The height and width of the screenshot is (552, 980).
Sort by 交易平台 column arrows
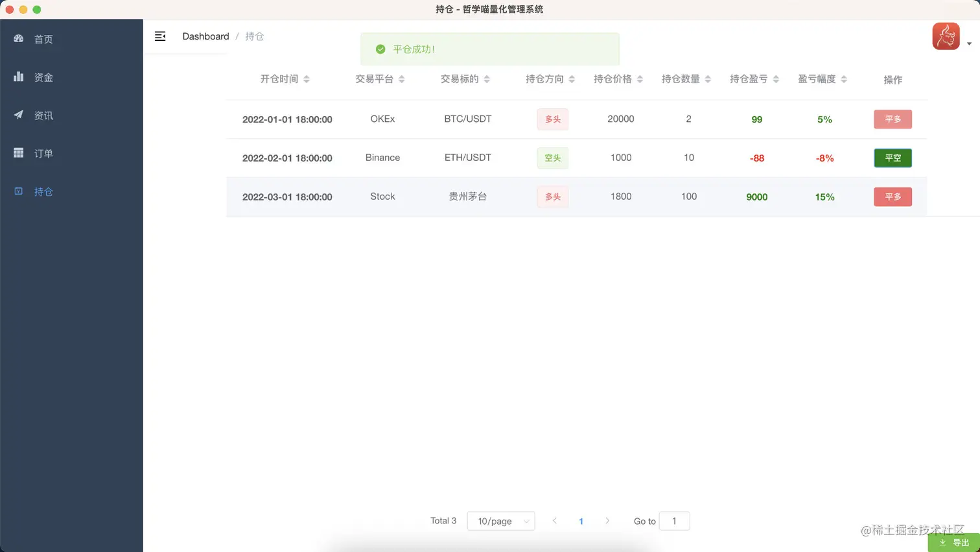click(x=402, y=79)
